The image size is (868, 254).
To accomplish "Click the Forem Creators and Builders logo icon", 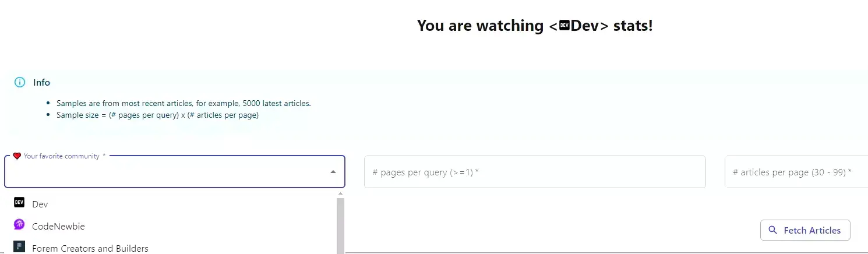I will [19, 246].
